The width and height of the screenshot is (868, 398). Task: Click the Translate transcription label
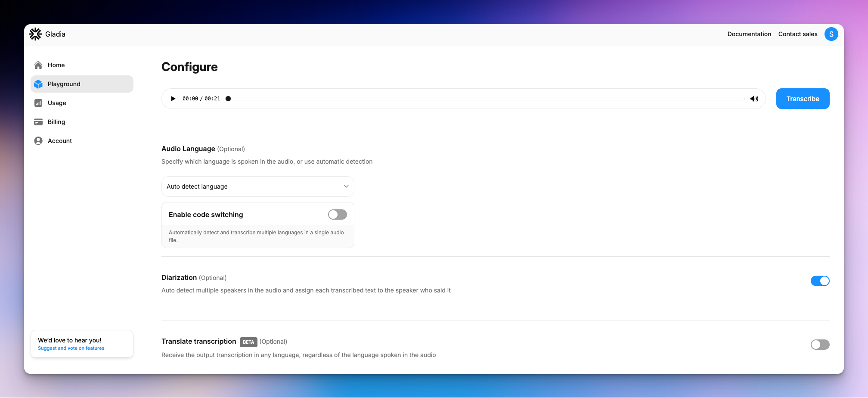click(x=199, y=341)
